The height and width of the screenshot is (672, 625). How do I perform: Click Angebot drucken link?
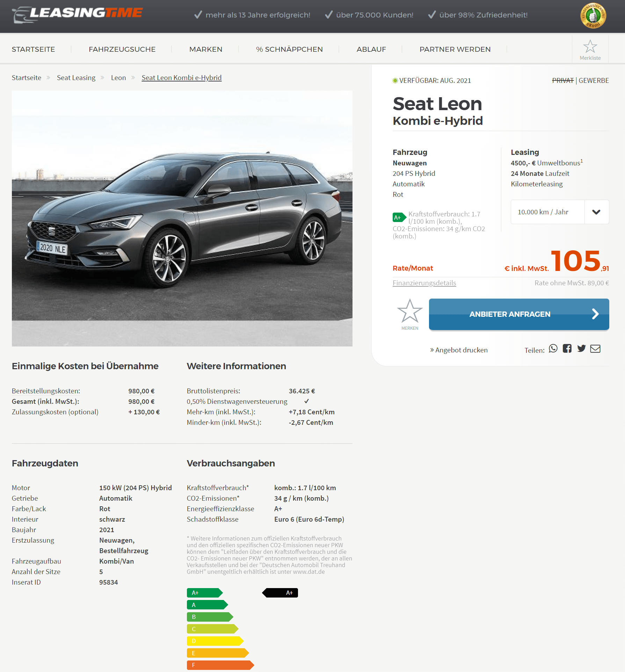(x=459, y=350)
